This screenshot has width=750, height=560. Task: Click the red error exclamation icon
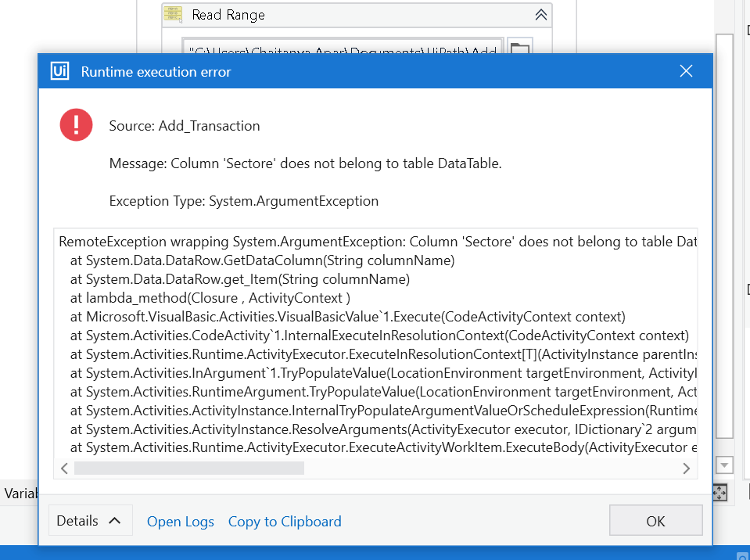[x=76, y=125]
